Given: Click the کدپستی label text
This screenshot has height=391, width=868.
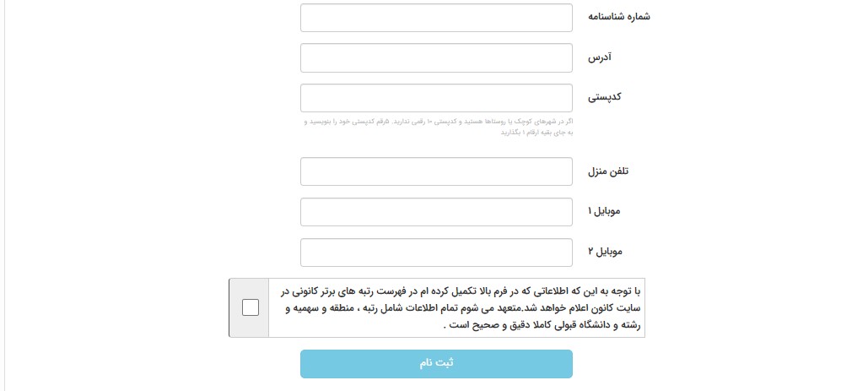Looking at the screenshot, I should pyautogui.click(x=604, y=97).
